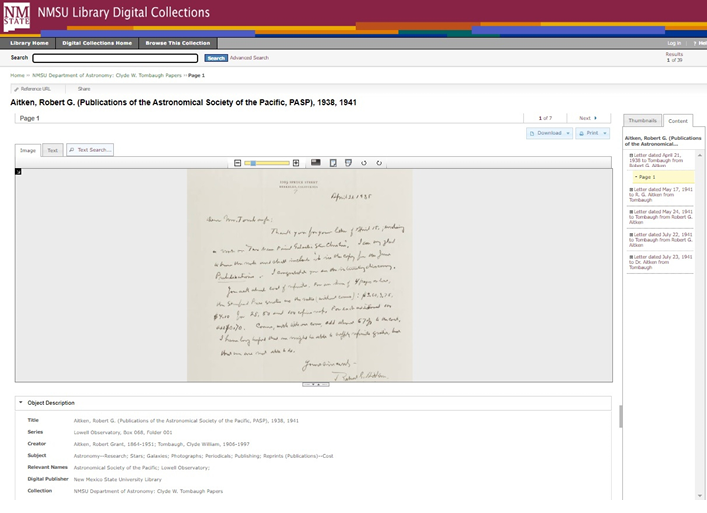Click the fit to width icon
The height and width of the screenshot is (513, 707).
347,162
